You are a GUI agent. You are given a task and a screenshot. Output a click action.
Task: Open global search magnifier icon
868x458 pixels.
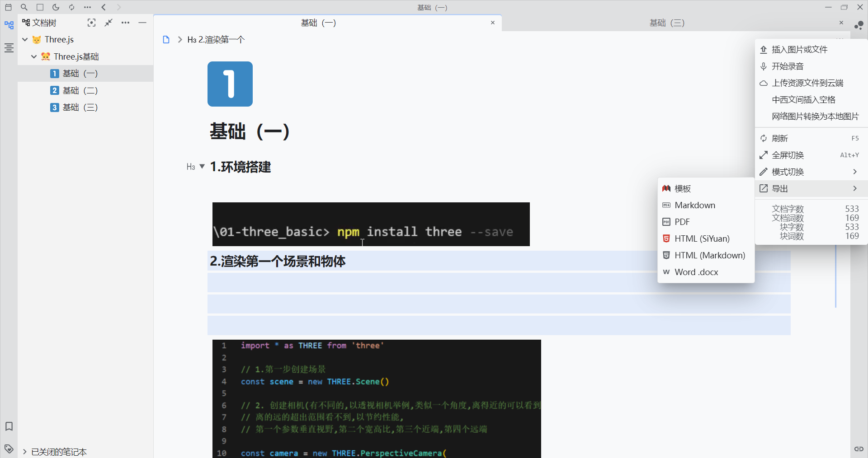24,7
